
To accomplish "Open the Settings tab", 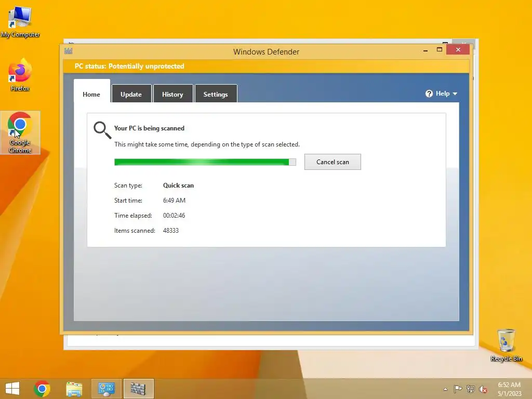I will (x=216, y=94).
